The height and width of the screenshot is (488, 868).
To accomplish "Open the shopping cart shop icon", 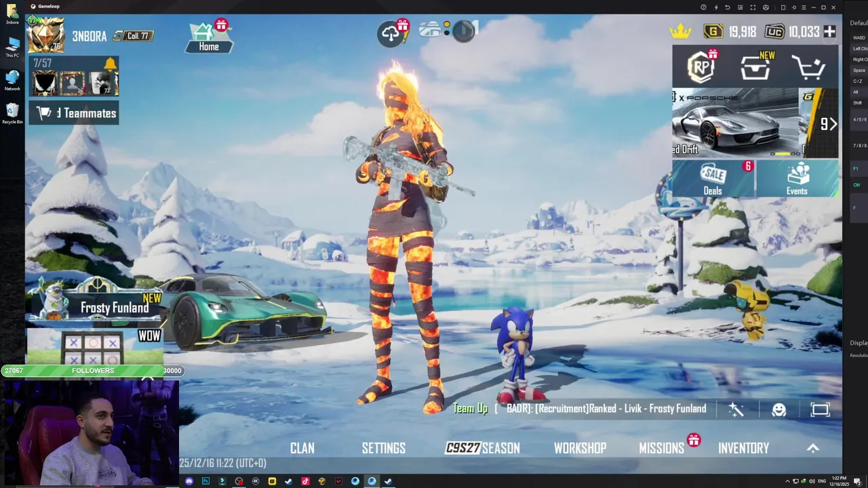I will pyautogui.click(x=808, y=67).
